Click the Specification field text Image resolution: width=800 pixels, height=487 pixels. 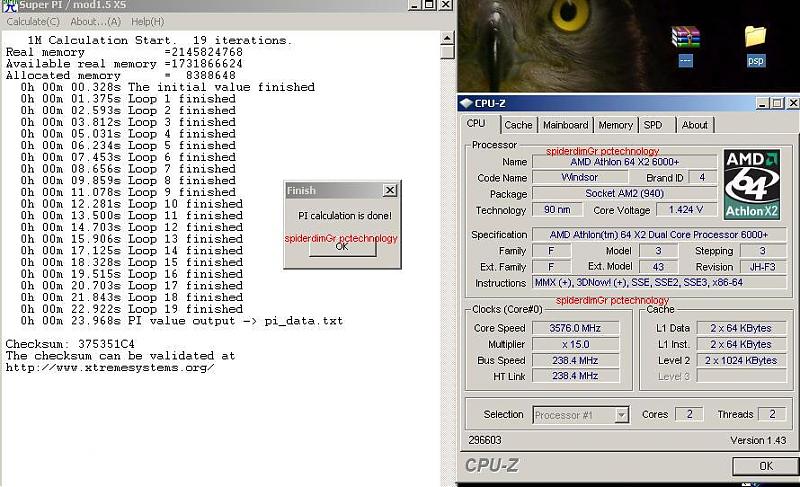[x=659, y=235]
